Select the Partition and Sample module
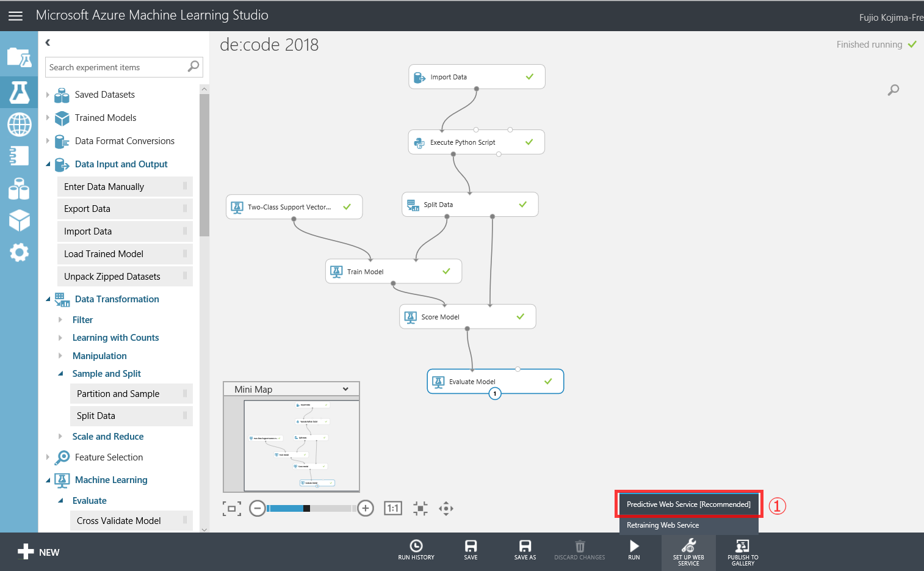 pyautogui.click(x=131, y=394)
